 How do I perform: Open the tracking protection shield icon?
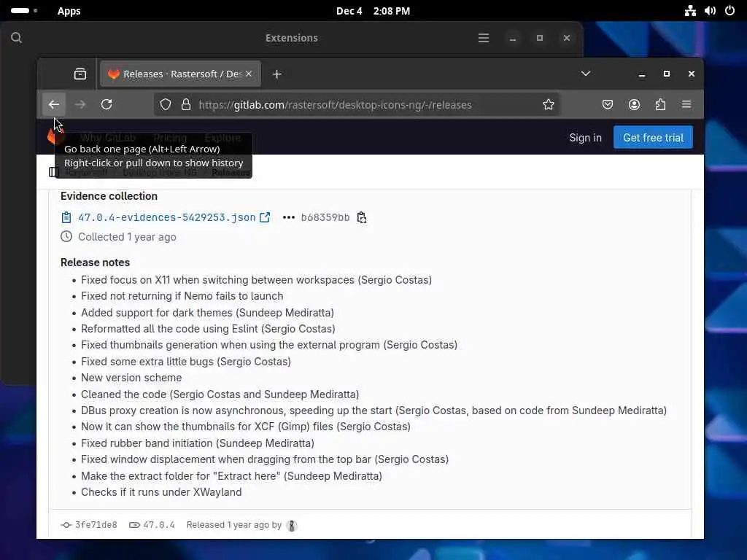point(166,105)
